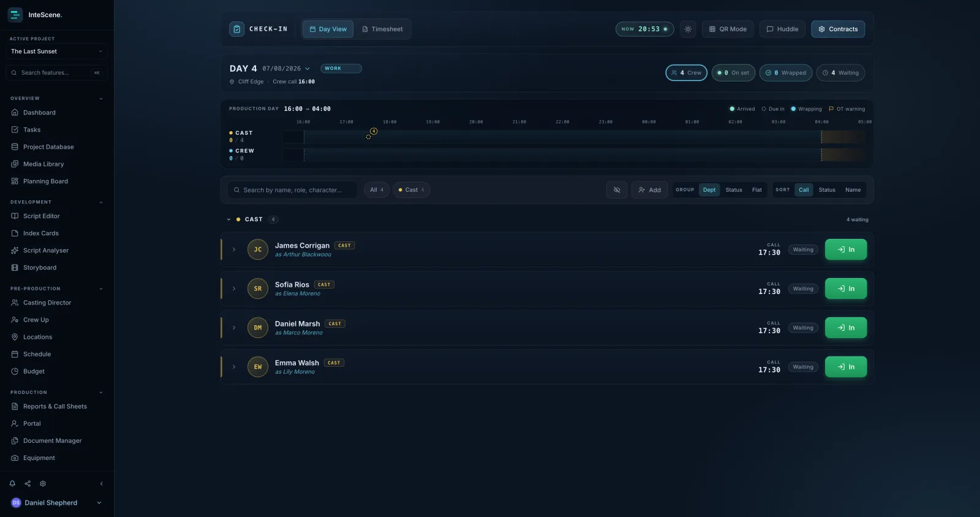This screenshot has width=980, height=517.
Task: Expand Sofia Rios row details
Action: (x=234, y=289)
